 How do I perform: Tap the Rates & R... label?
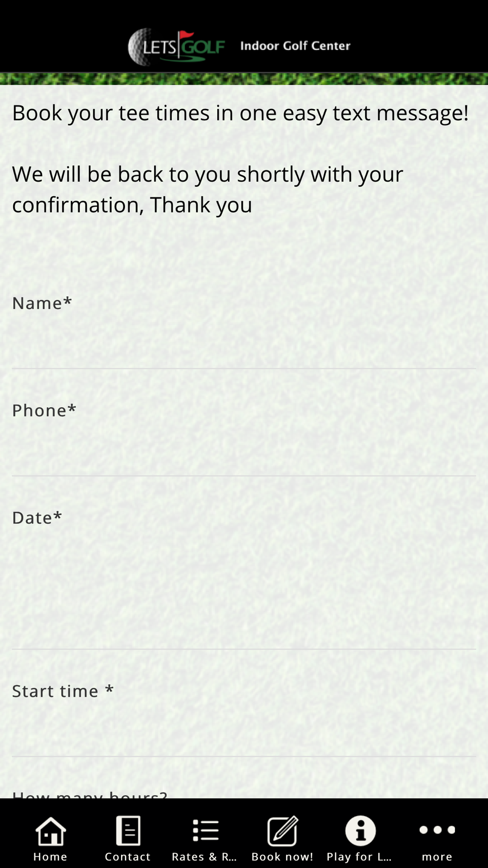click(204, 857)
